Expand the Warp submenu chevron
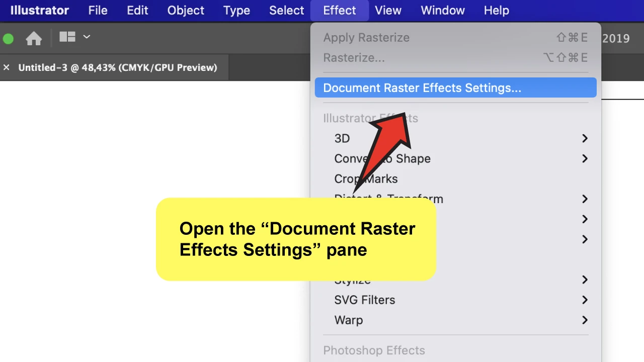Screen dimensions: 644x362 click(585, 320)
